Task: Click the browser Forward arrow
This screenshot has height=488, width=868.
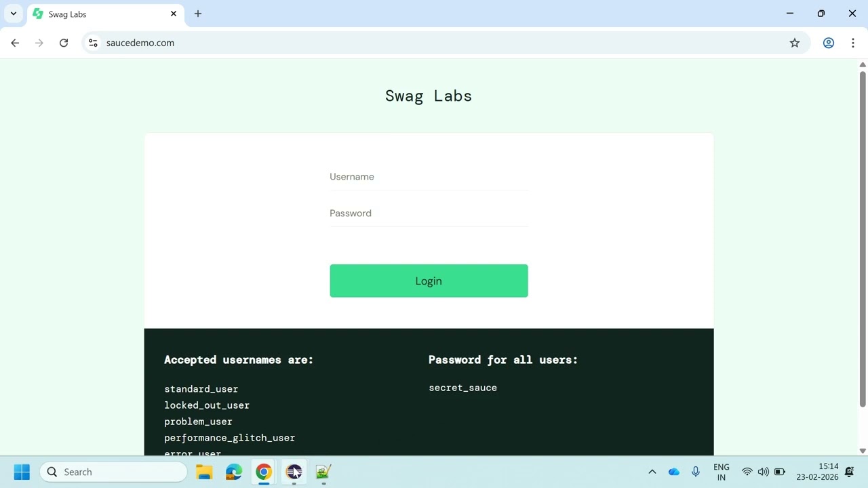Action: pos(39,43)
